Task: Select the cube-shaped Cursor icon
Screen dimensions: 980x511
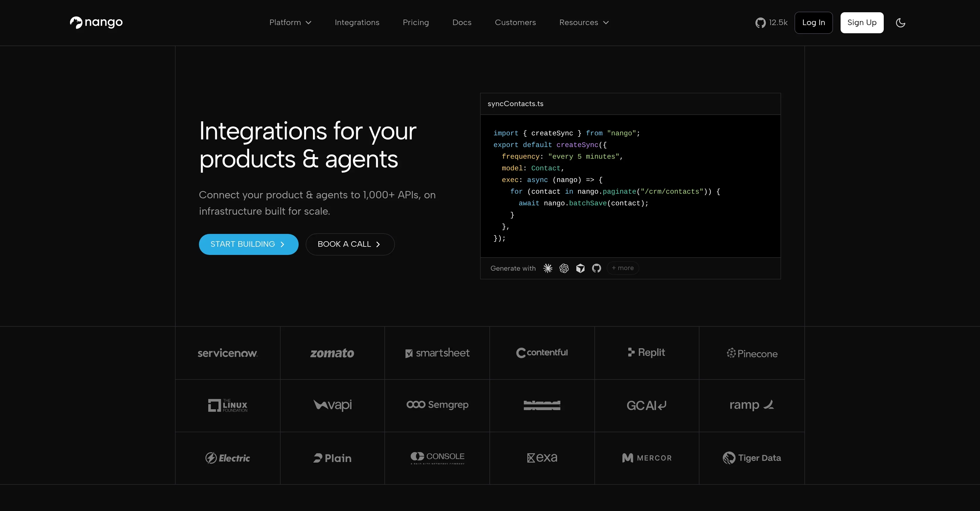Action: pos(580,268)
